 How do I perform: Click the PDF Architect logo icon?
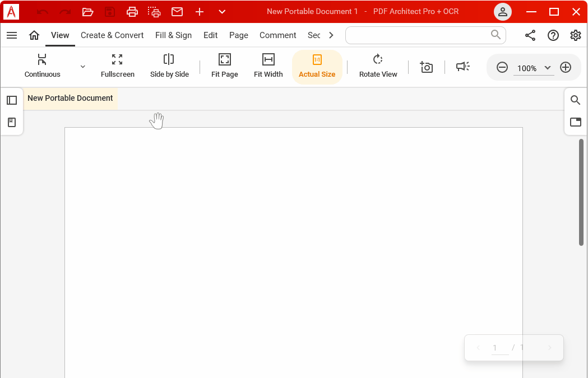[x=11, y=12]
